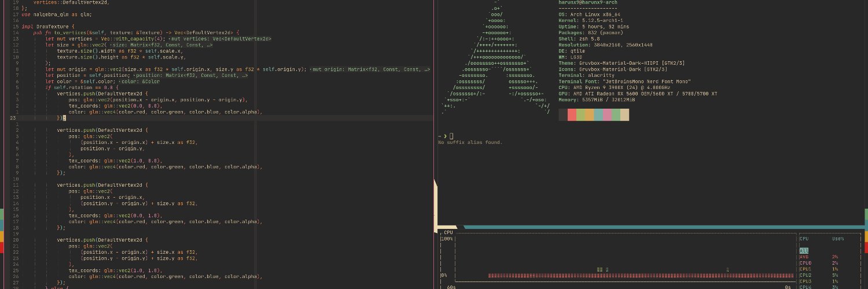The height and width of the screenshot is (289, 868).
Task: Click the 'pub fn to_vertices' function signature
Action: (135, 32)
